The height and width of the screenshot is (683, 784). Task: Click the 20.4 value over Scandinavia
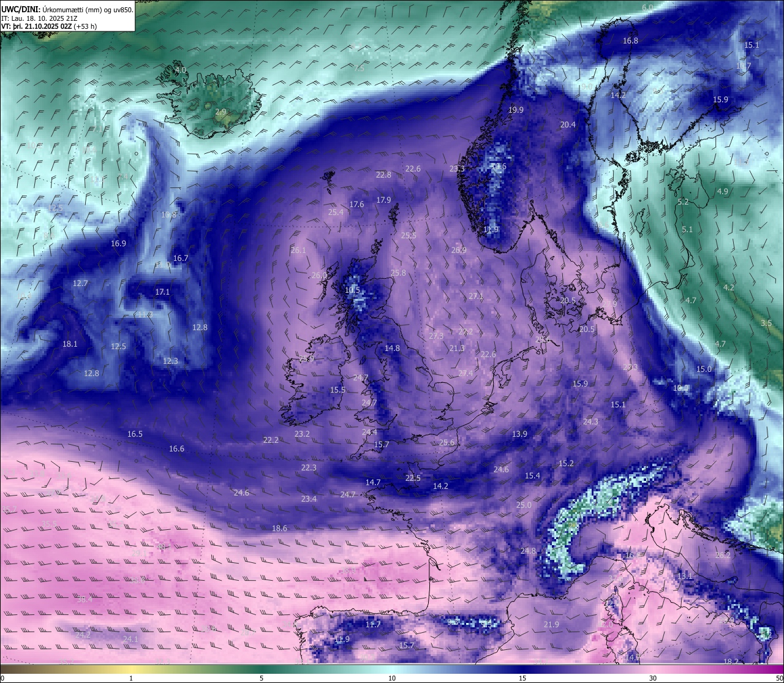pyautogui.click(x=568, y=124)
